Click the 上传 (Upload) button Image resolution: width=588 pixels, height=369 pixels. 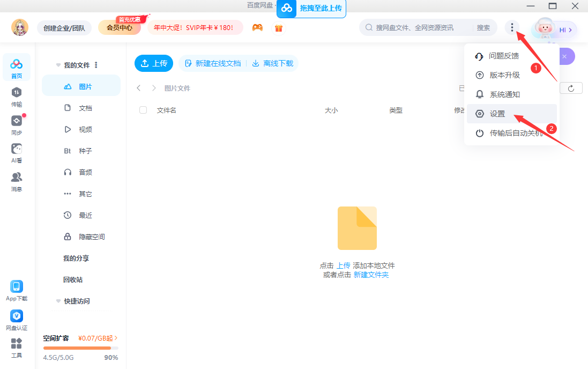pos(154,63)
